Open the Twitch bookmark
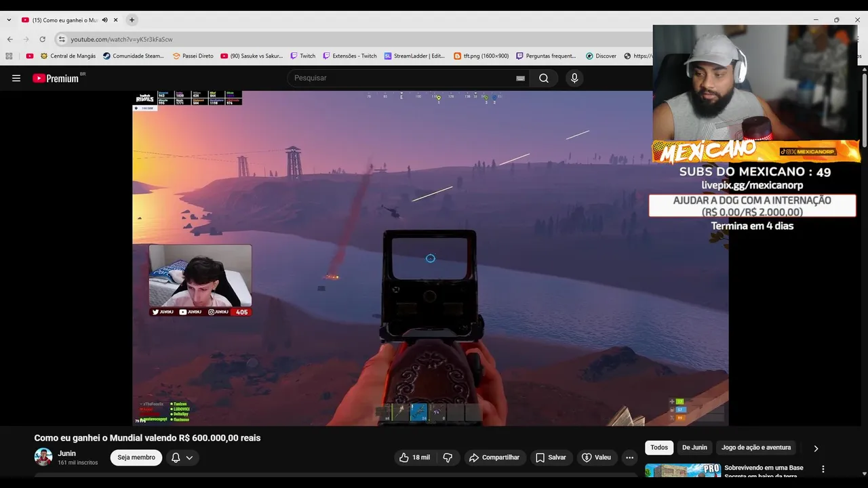The image size is (868, 488). click(x=302, y=56)
